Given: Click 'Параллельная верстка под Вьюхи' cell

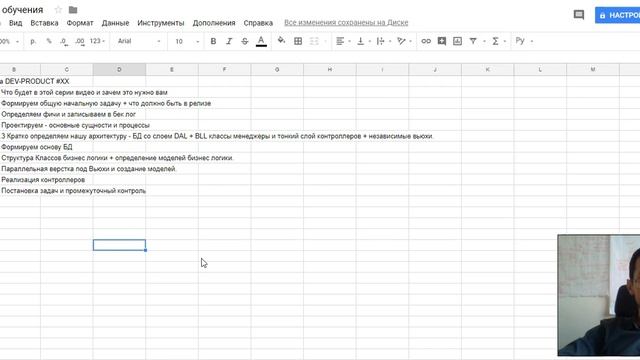Looking at the screenshot, I should pyautogui.click(x=89, y=169).
